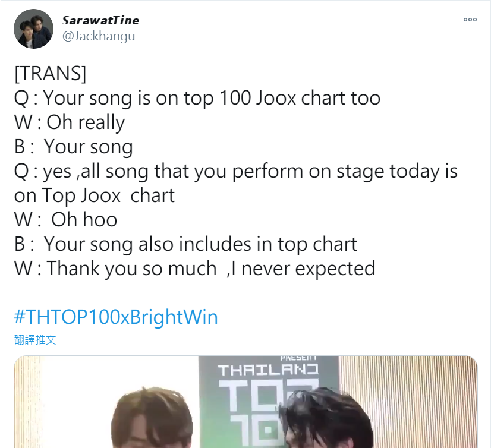
Task: Click the [TRANS] tweet text line
Action: pyautogui.click(x=50, y=74)
